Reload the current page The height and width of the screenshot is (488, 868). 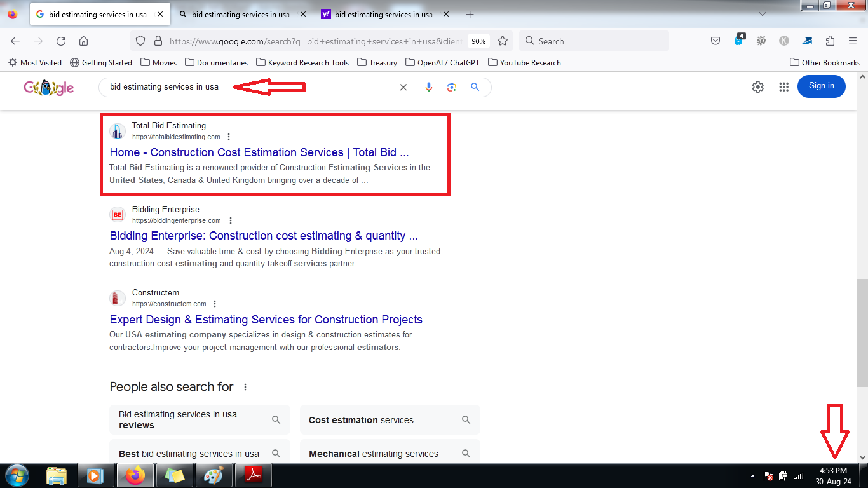pyautogui.click(x=61, y=41)
